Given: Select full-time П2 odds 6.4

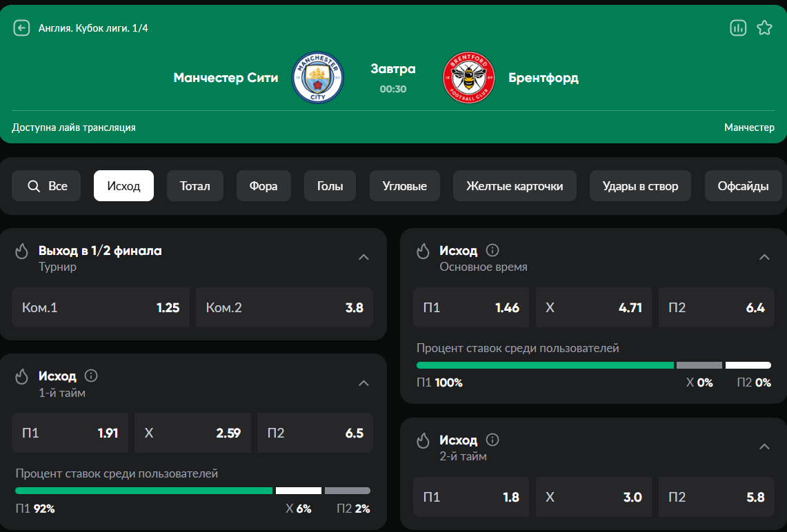Looking at the screenshot, I should (716, 307).
